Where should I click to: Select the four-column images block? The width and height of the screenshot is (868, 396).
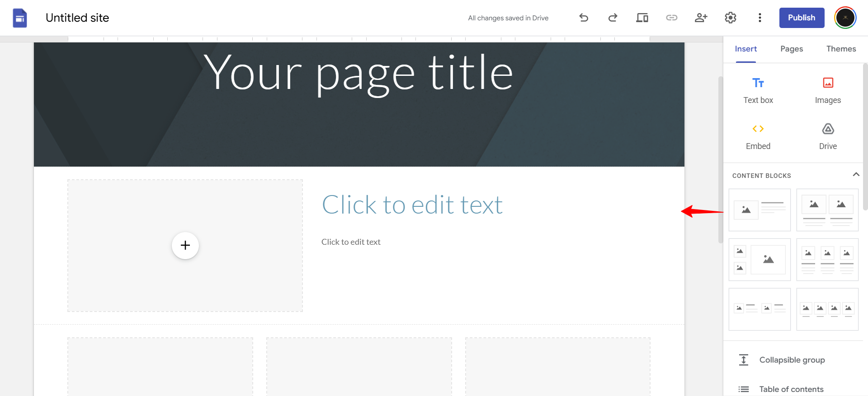point(827,309)
